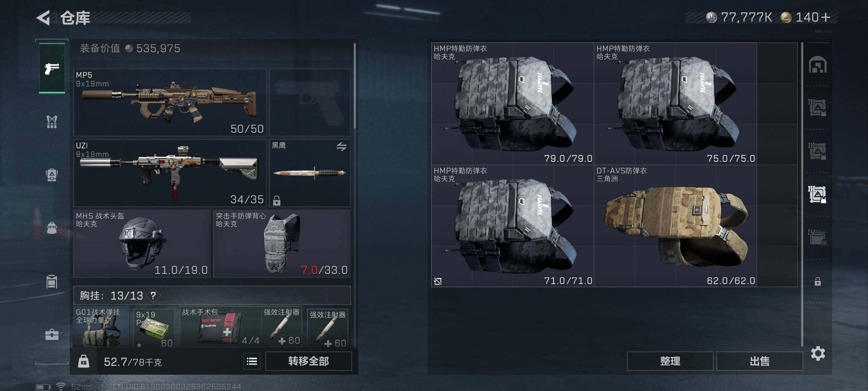Select the DT-AVS防弹衣 armor item
The height and width of the screenshot is (391, 868).
[675, 226]
